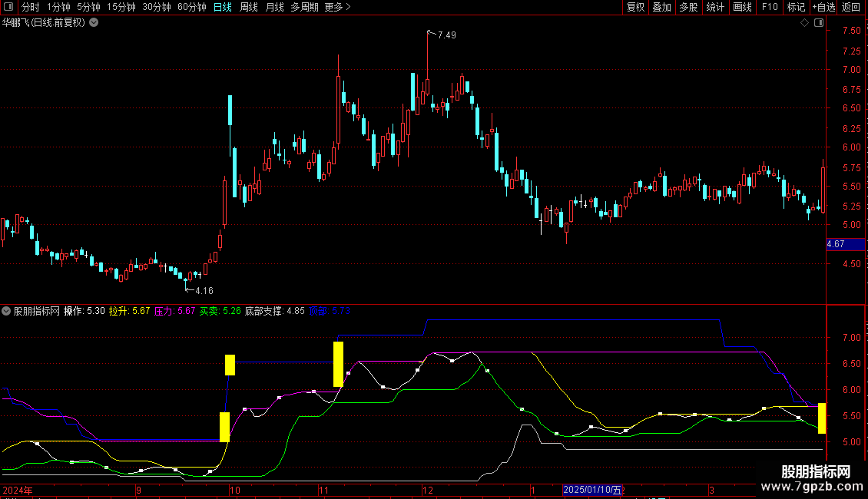Click the 7.50 price axis label
The height and width of the screenshot is (499, 868).
pos(851,31)
